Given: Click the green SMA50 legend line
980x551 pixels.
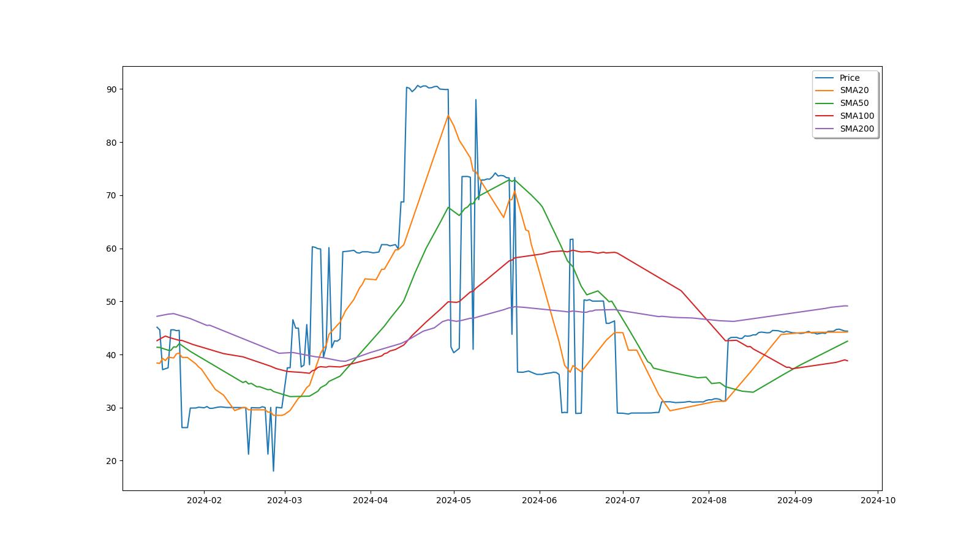Looking at the screenshot, I should pos(825,103).
